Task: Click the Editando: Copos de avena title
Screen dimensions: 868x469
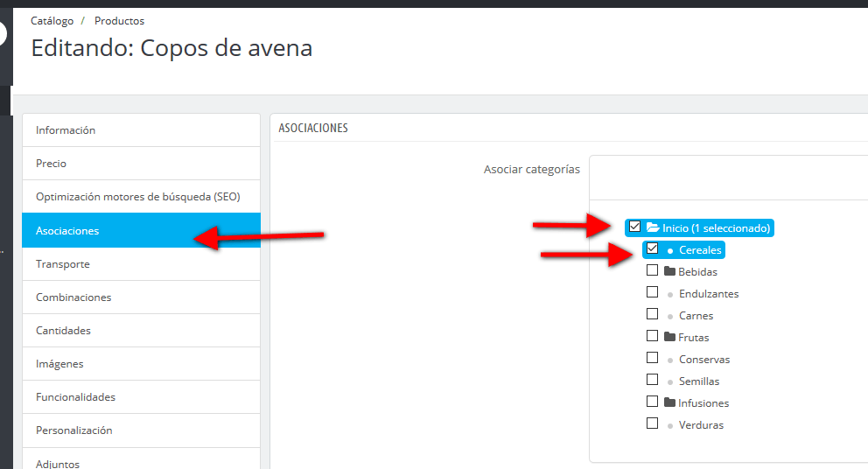Action: 171,48
